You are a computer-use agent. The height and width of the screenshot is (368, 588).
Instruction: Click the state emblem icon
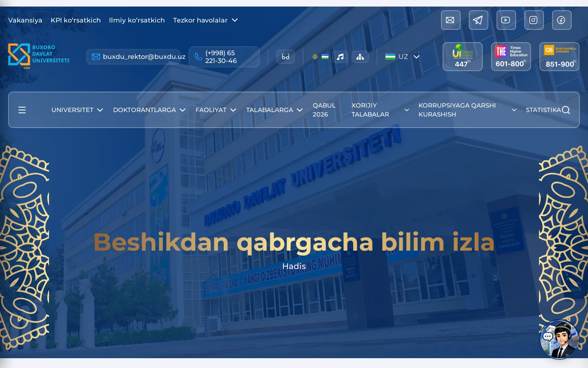pos(315,57)
